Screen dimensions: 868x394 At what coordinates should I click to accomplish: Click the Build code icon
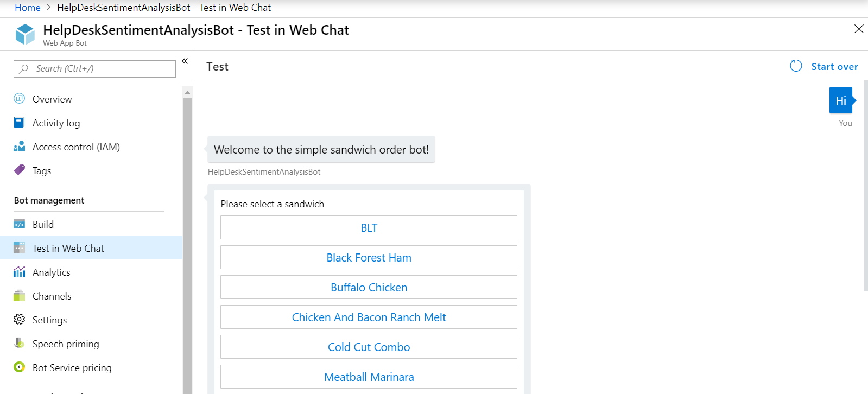point(20,224)
